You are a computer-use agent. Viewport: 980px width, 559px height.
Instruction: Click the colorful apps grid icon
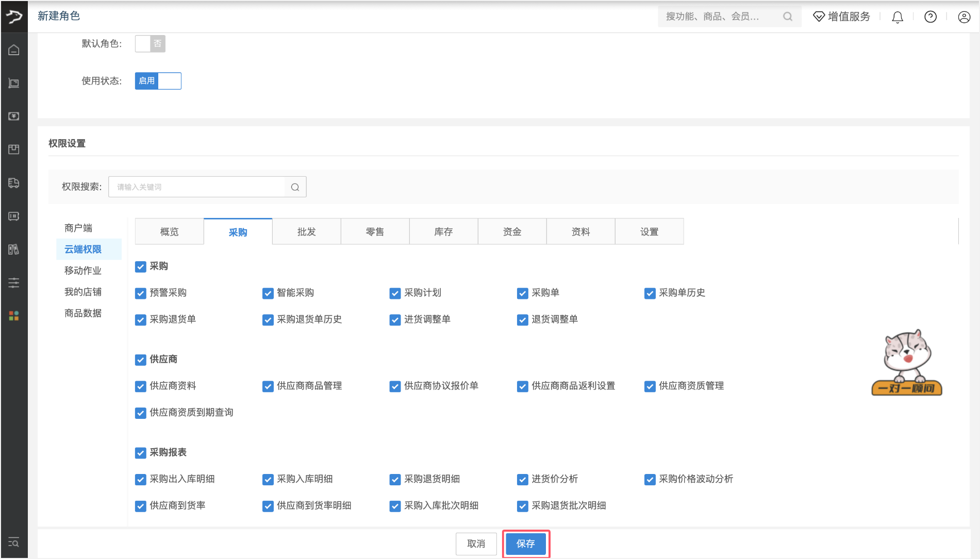point(14,316)
